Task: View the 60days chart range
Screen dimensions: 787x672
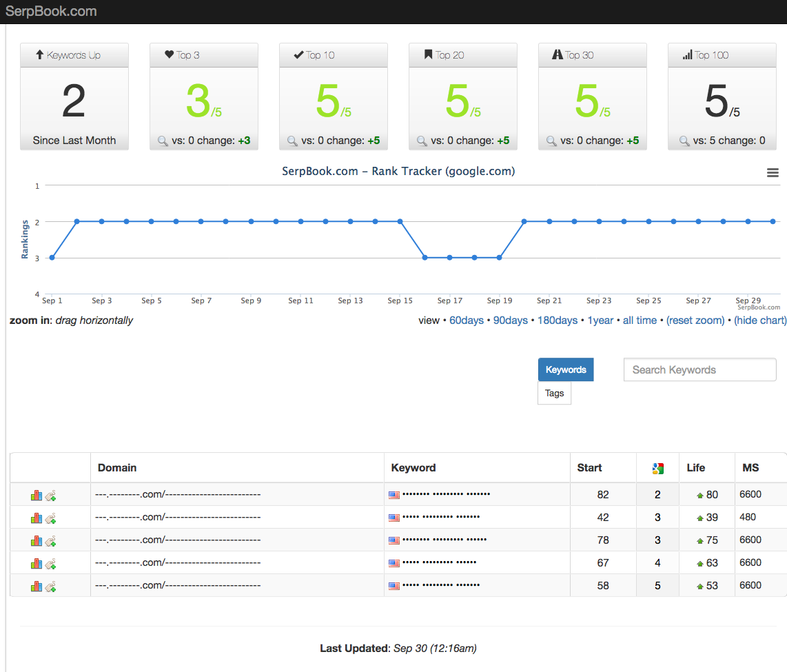Action: (x=467, y=320)
